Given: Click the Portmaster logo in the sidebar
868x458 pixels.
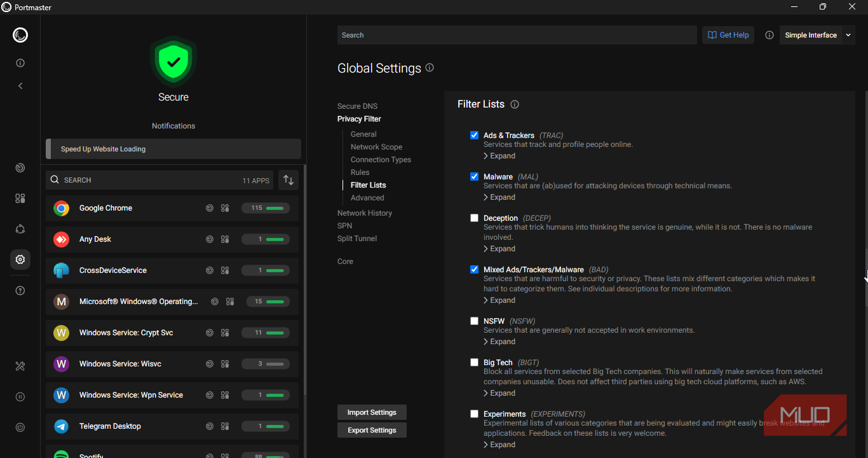Looking at the screenshot, I should [20, 35].
